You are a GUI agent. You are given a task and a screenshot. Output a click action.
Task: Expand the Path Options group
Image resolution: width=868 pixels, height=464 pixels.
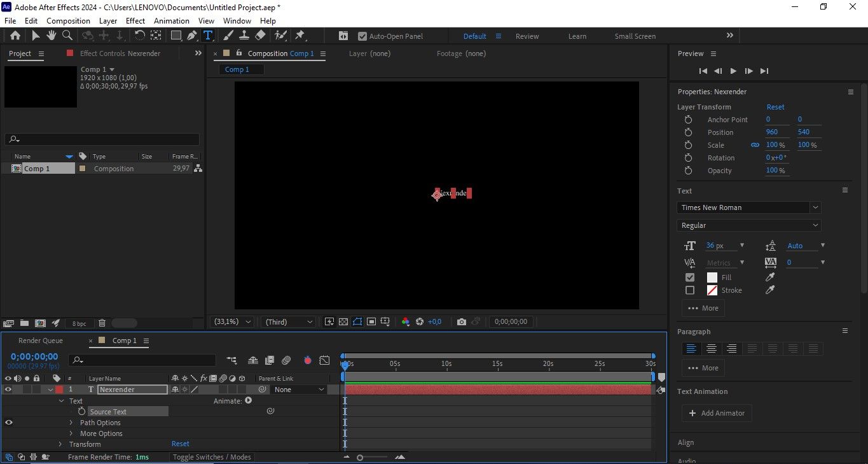[x=71, y=423]
